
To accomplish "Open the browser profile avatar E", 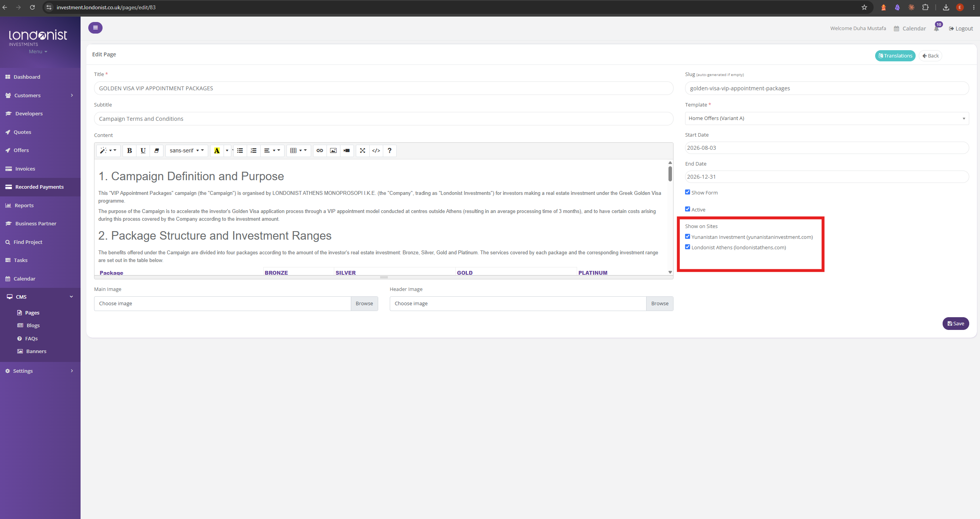I will (960, 7).
